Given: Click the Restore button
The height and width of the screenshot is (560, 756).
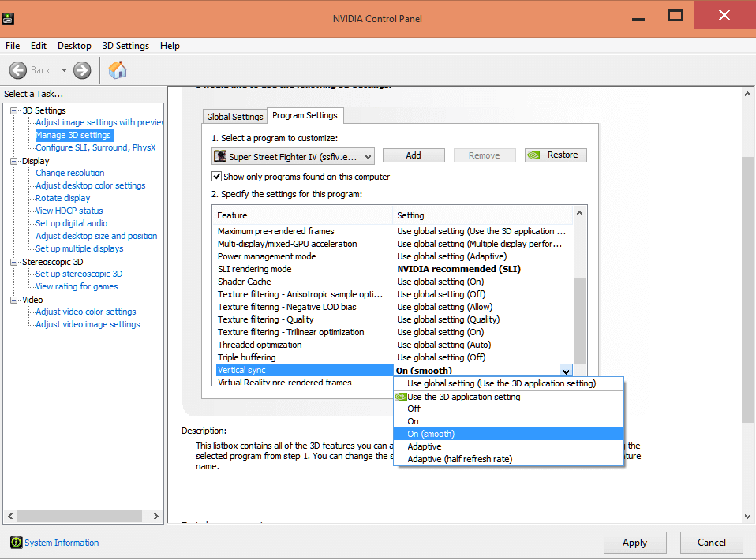Looking at the screenshot, I should click(x=556, y=155).
